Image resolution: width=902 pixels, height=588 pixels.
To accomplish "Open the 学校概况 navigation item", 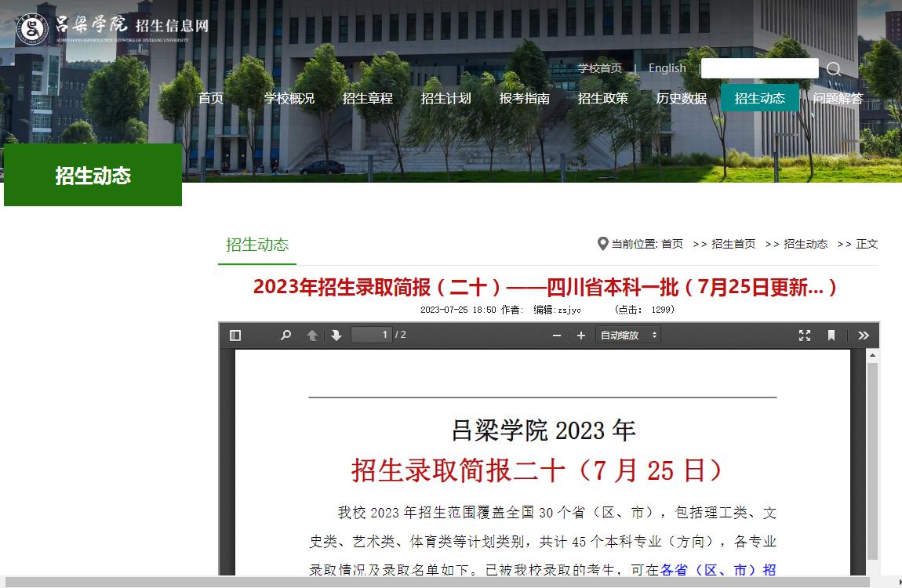I will pyautogui.click(x=289, y=98).
